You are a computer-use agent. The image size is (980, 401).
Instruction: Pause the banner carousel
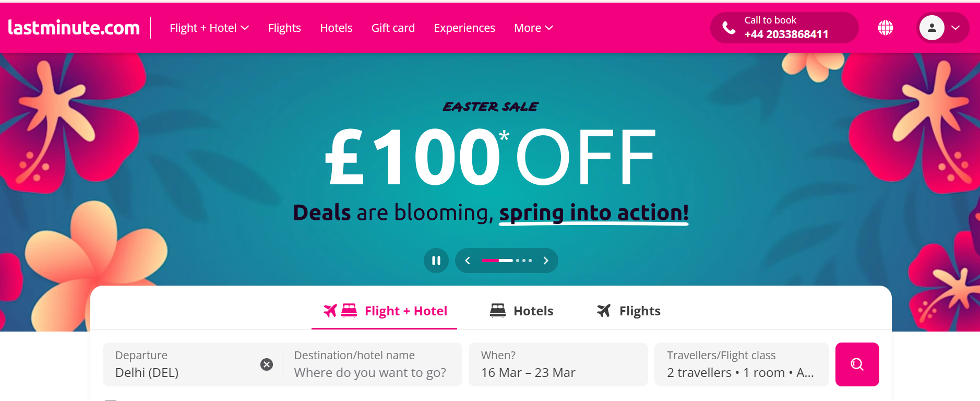[x=436, y=261]
